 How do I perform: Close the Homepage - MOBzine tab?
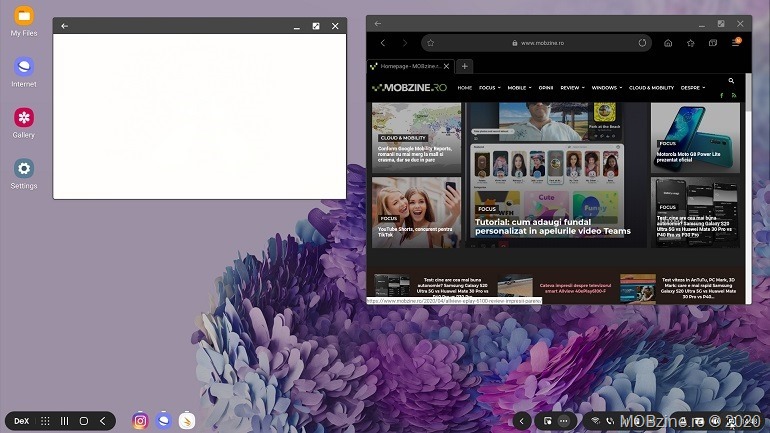(446, 66)
